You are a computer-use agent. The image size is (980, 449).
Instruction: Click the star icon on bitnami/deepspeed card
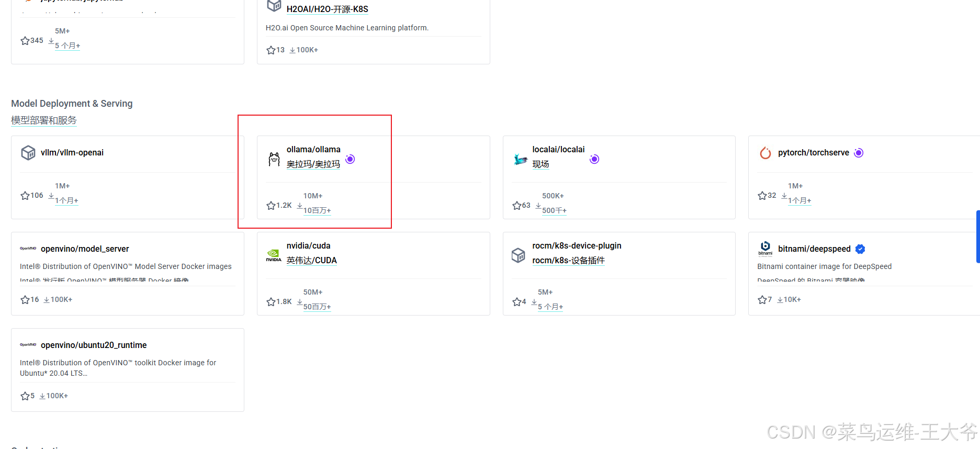click(762, 300)
